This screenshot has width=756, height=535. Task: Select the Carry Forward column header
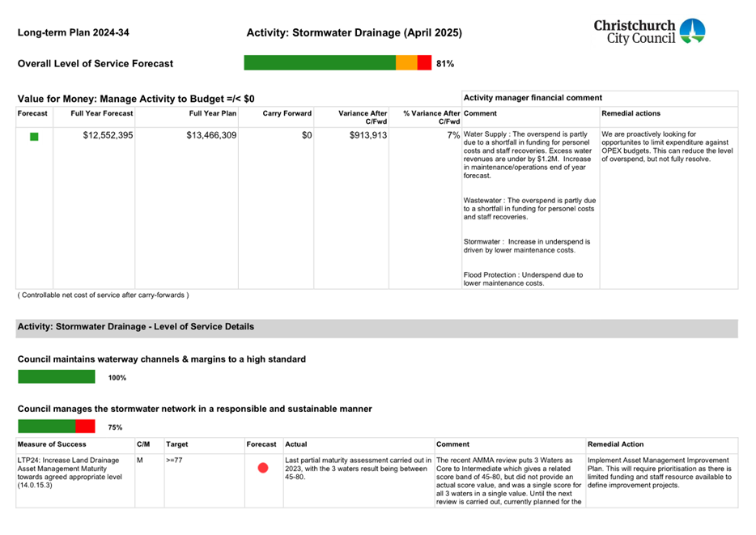click(x=287, y=113)
